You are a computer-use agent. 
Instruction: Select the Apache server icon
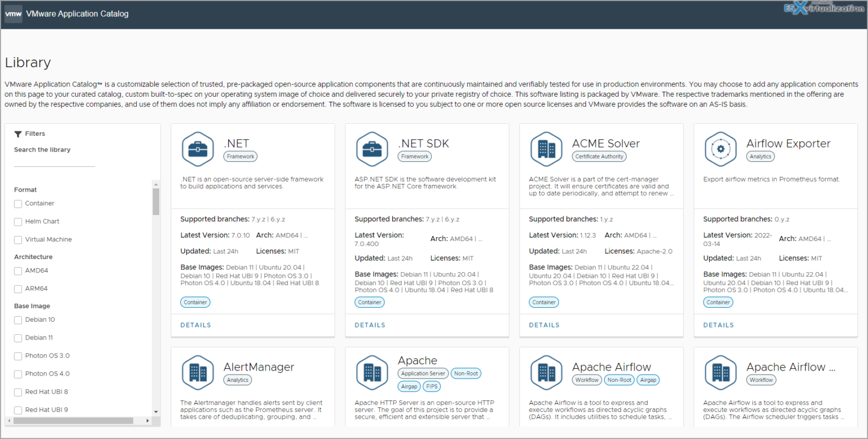(372, 372)
